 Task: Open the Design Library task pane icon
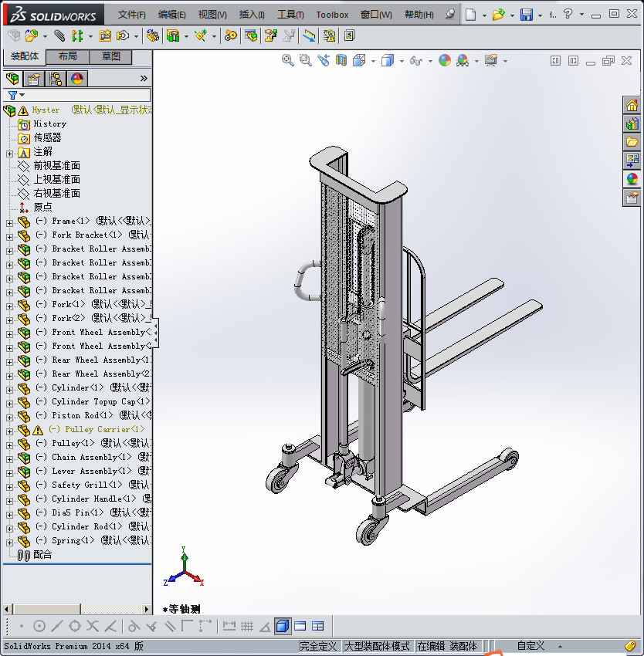632,123
